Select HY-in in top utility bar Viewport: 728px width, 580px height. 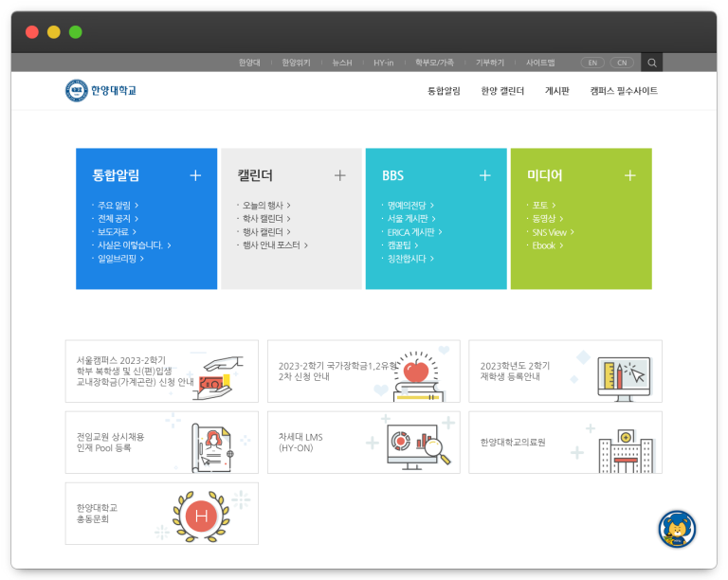384,63
